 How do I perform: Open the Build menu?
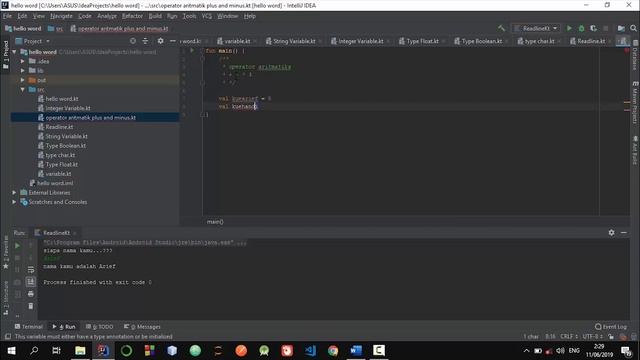155,16
